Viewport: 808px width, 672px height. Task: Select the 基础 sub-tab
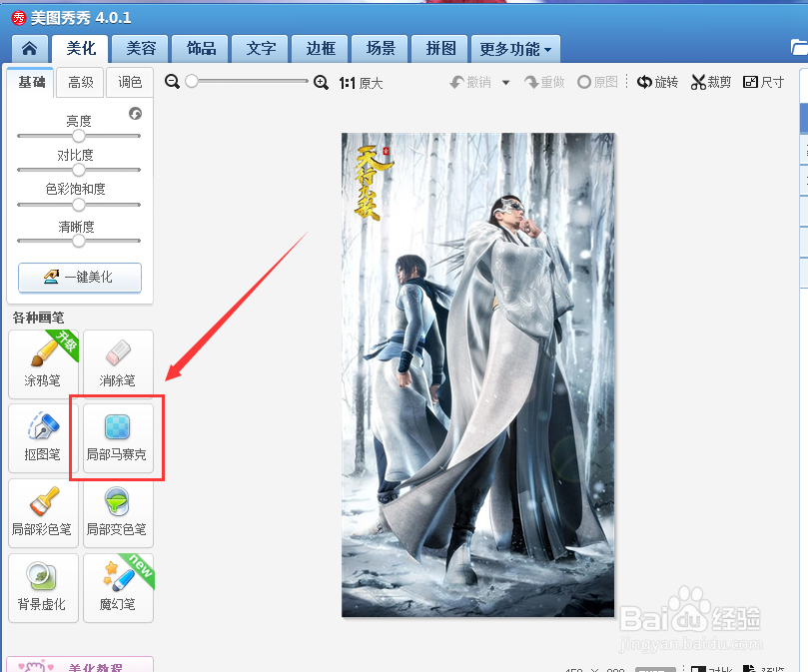(31, 82)
